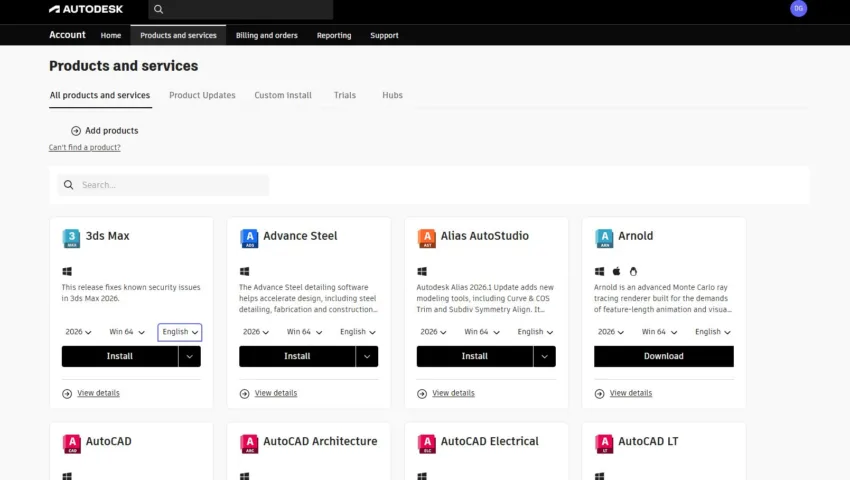Select the Products and services nav item
The width and height of the screenshot is (850, 480).
[178, 35]
